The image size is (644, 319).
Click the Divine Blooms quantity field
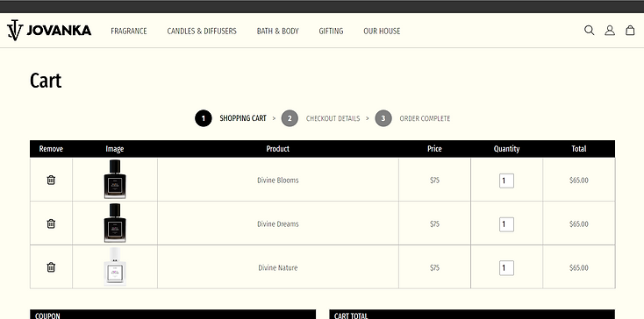point(506,181)
